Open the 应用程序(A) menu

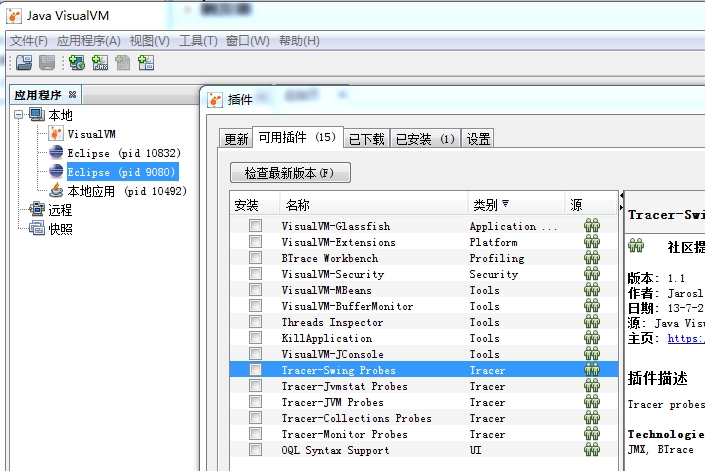pyautogui.click(x=89, y=41)
